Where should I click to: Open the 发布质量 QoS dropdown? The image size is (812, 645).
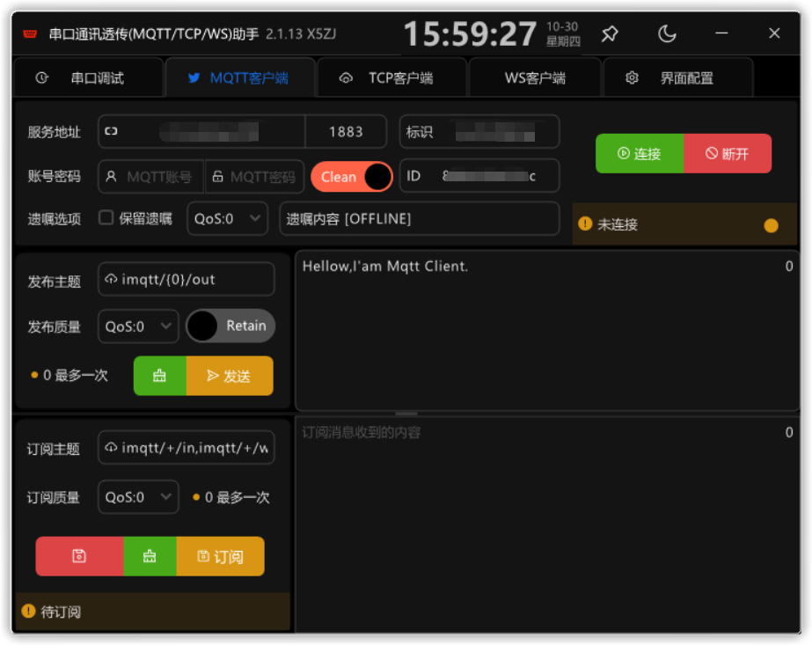point(138,326)
